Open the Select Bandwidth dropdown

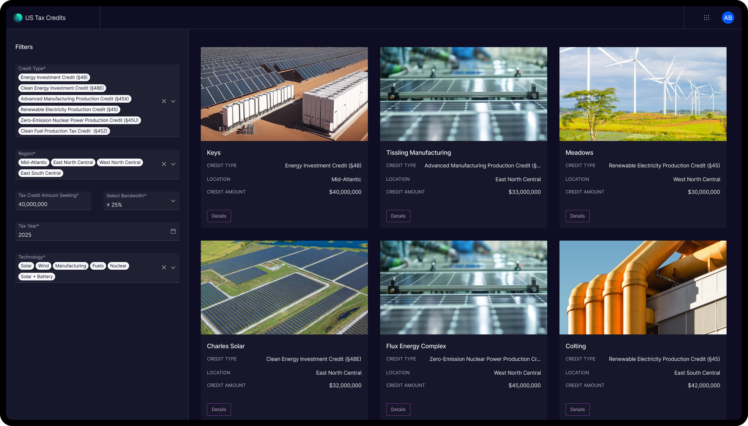tap(140, 201)
